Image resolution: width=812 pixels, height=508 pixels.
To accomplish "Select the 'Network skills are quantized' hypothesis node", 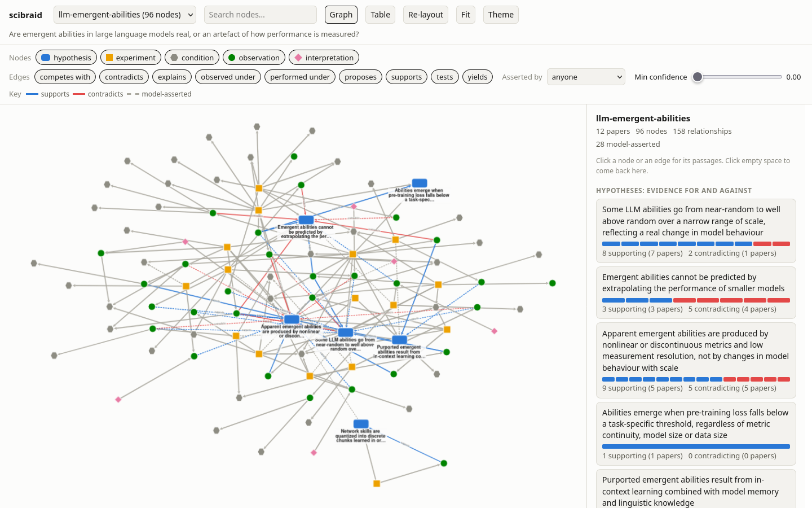I will [361, 424].
